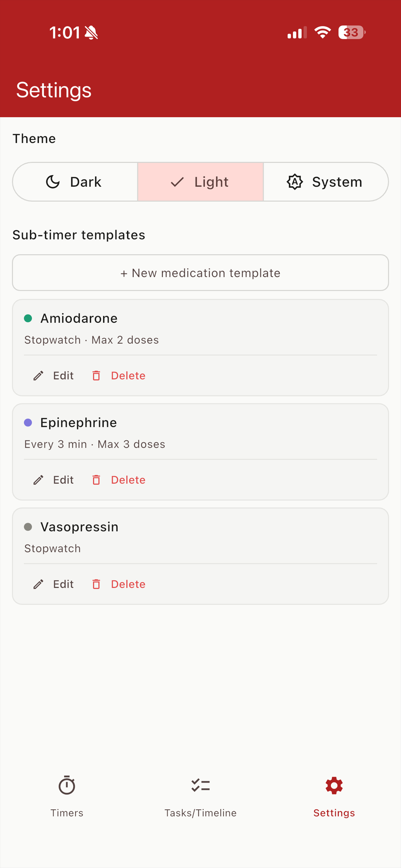
Task: Click New medication template button
Action: click(200, 273)
